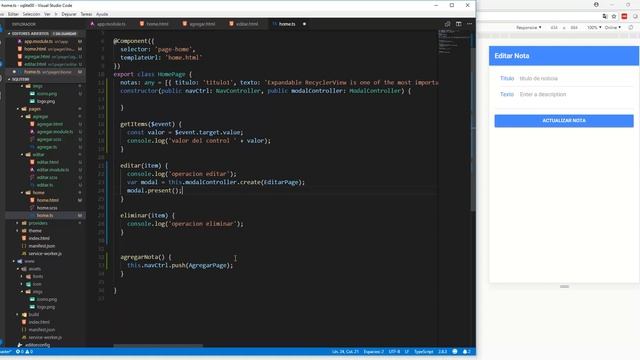Change the indentation via Espacios: 2
Screen dimensions: 640x360
[x=373, y=351]
